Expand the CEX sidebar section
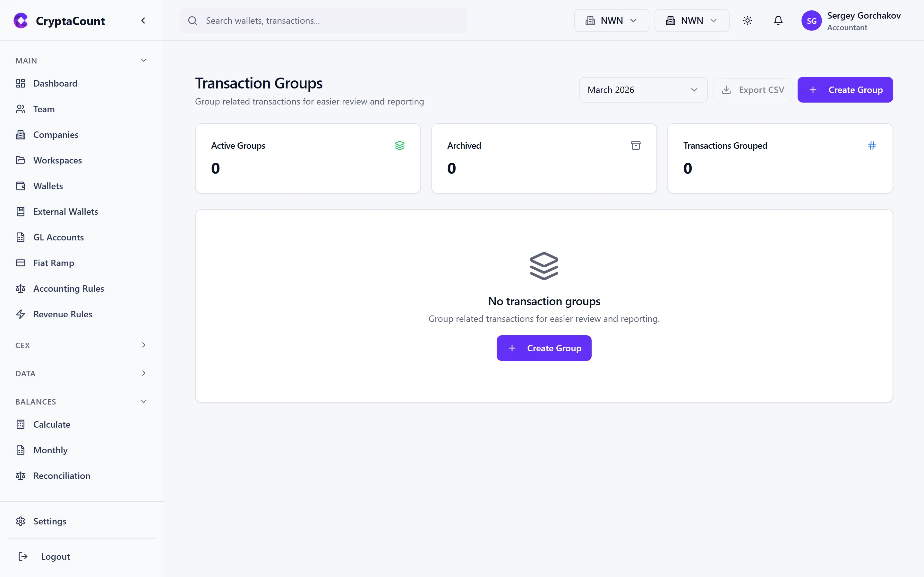The height and width of the screenshot is (577, 924). click(81, 345)
